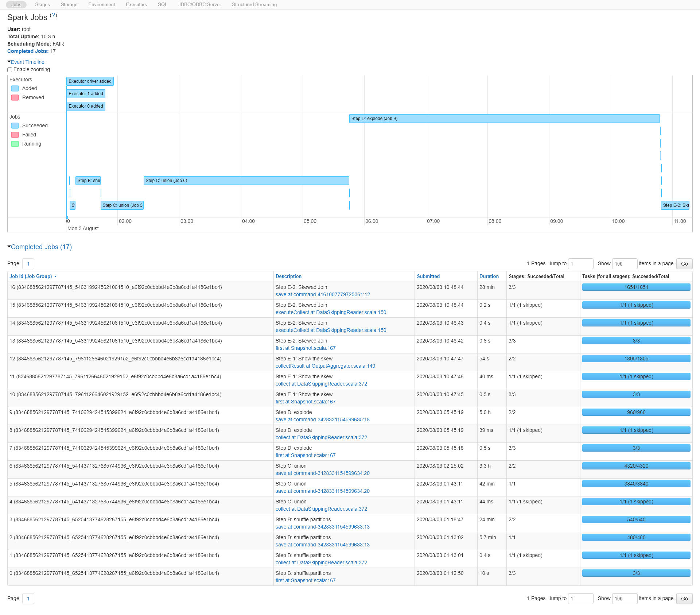The width and height of the screenshot is (700, 615).
Task: Click Executor 0 added event
Action: (x=86, y=106)
